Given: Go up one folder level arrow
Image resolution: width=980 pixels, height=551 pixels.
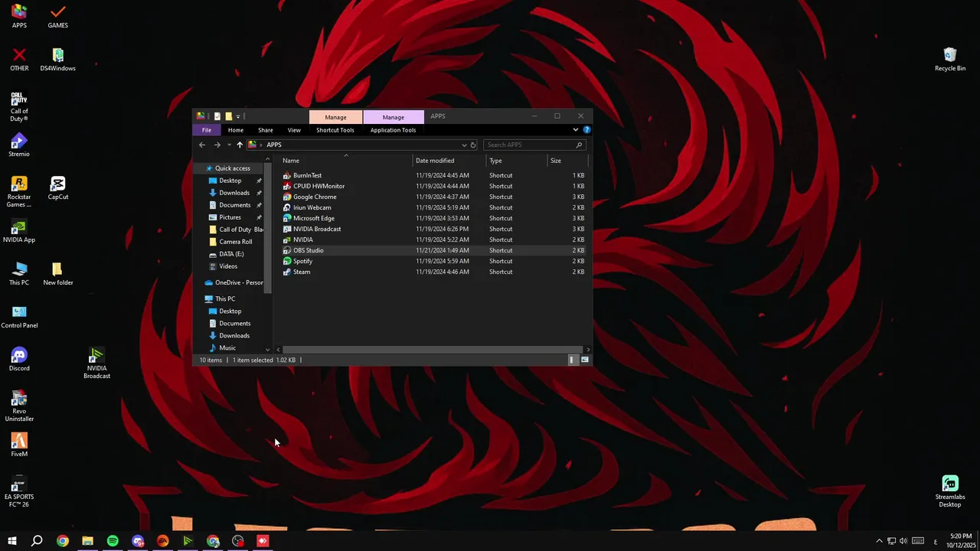Looking at the screenshot, I should (240, 145).
